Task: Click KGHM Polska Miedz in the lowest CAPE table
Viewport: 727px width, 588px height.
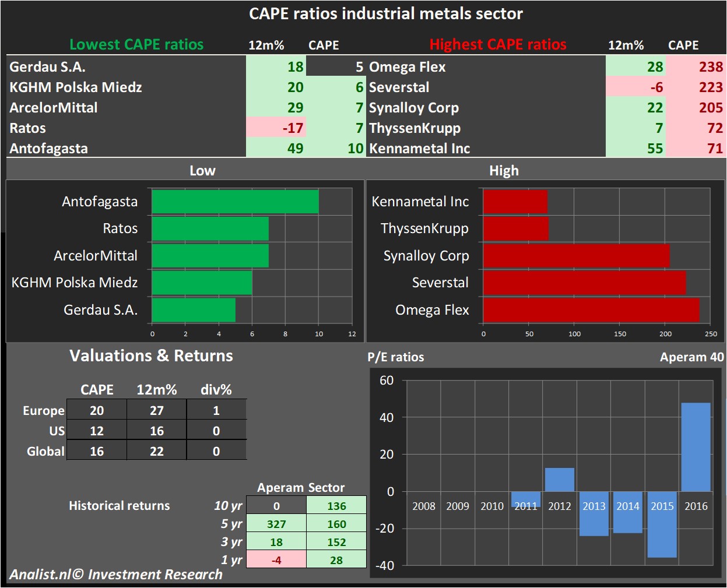Action: pos(76,87)
